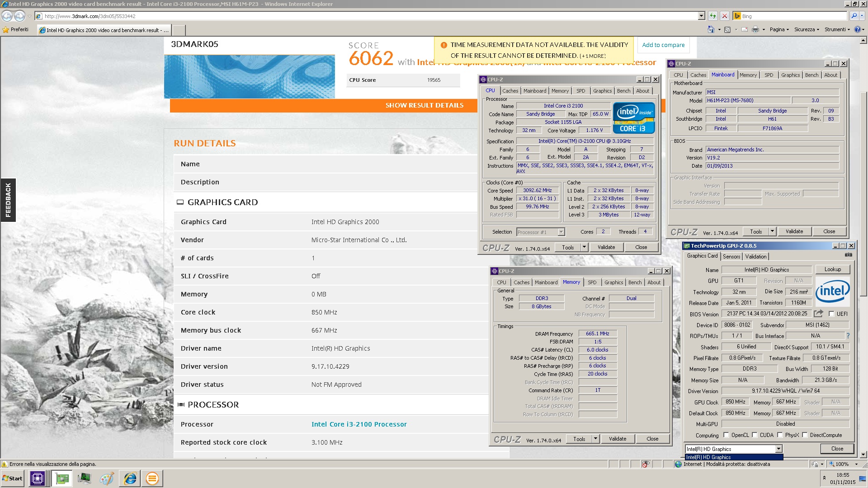Open the Sicurezza menu

click(807, 29)
